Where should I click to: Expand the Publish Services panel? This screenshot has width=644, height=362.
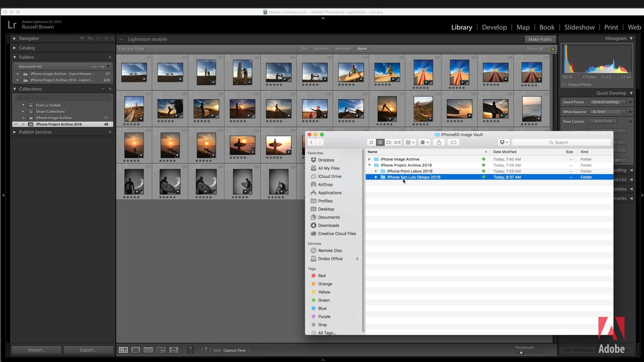(x=15, y=132)
